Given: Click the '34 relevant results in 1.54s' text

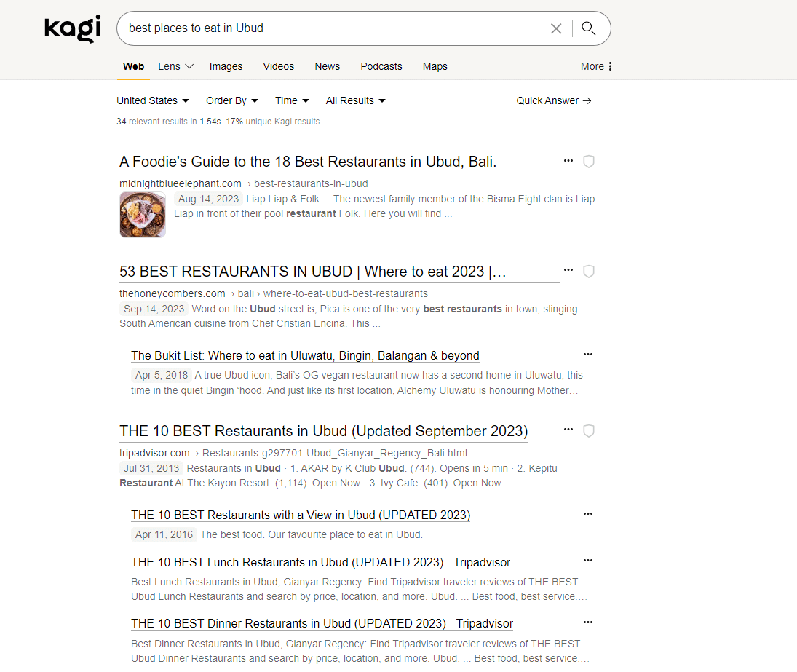Looking at the screenshot, I should tap(169, 122).
